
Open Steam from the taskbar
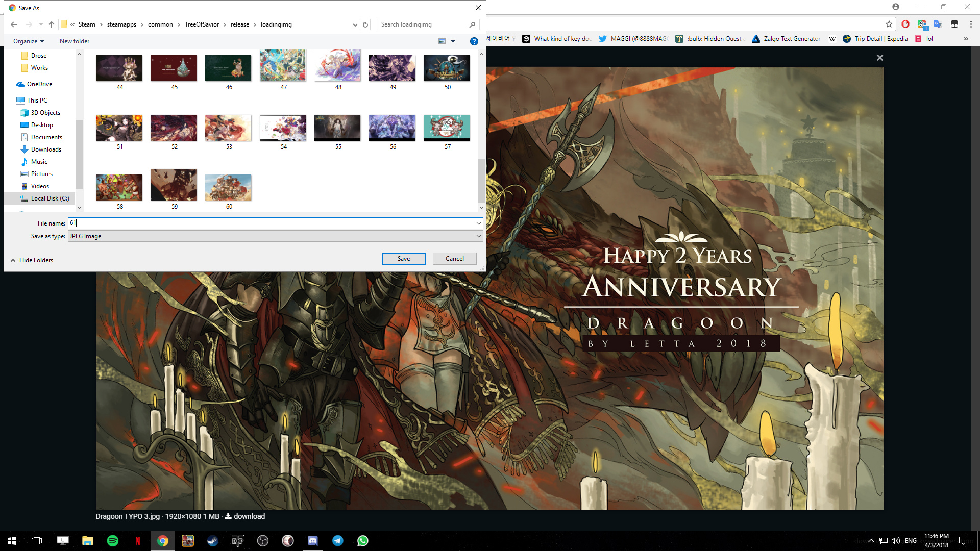[x=213, y=541]
